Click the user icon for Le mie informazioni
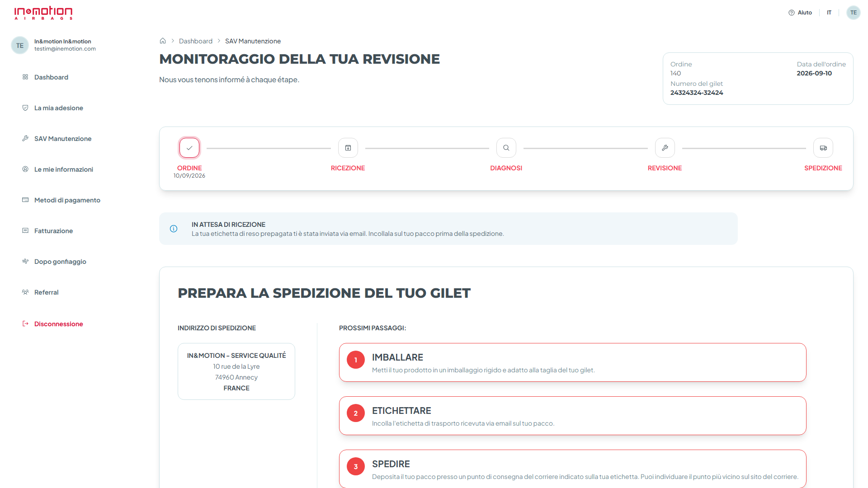The height and width of the screenshot is (488, 868). pos(25,169)
